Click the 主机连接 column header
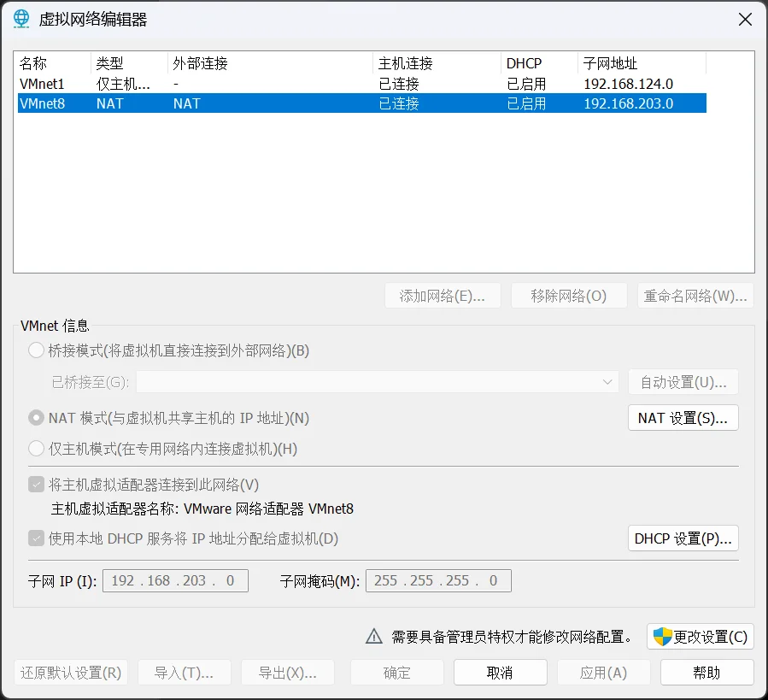 437,63
